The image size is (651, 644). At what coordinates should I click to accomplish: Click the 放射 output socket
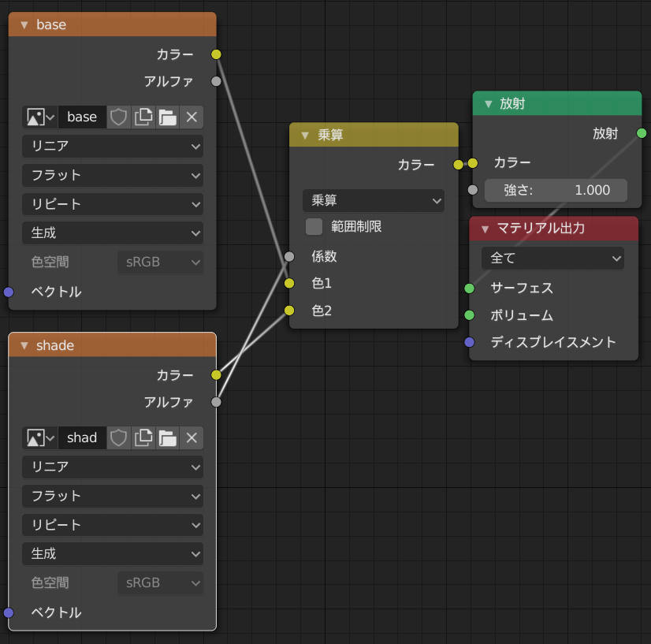pos(642,133)
